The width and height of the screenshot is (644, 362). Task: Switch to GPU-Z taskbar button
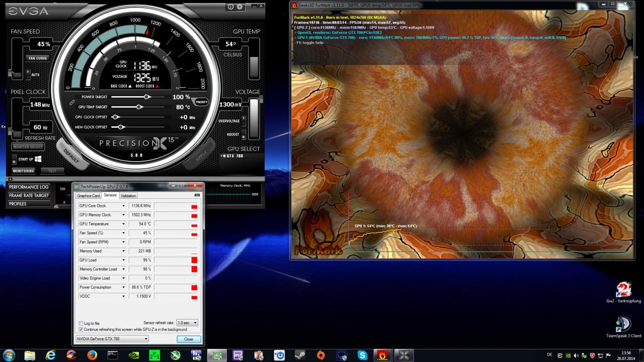tap(217, 355)
